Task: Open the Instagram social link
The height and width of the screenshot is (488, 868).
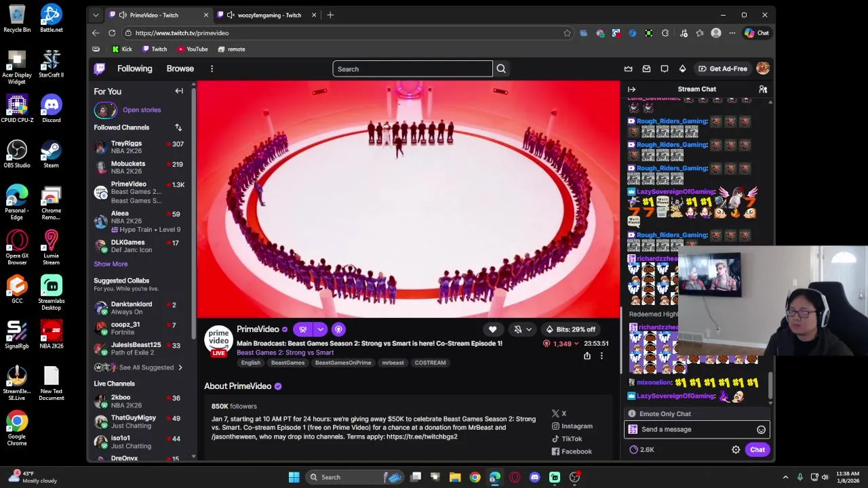Action: [x=572, y=426]
